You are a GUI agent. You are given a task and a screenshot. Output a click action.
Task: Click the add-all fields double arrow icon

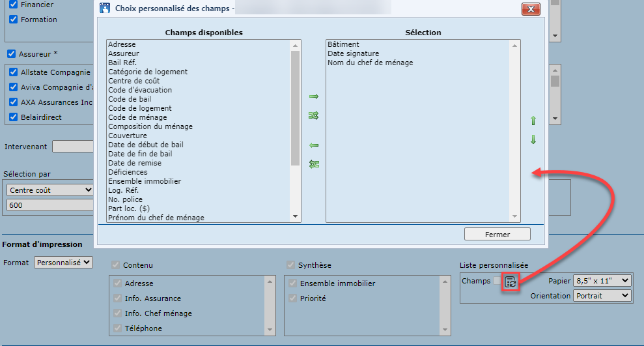314,115
